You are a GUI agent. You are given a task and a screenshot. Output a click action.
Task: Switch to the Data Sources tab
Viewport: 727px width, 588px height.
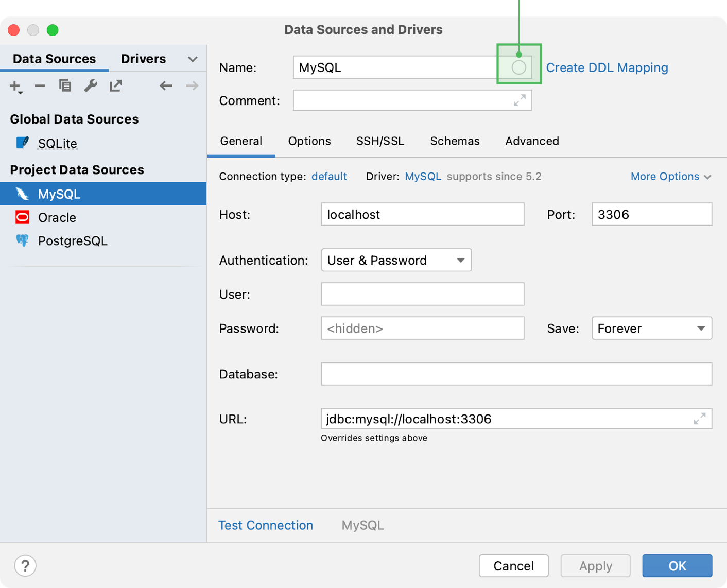tap(54, 59)
